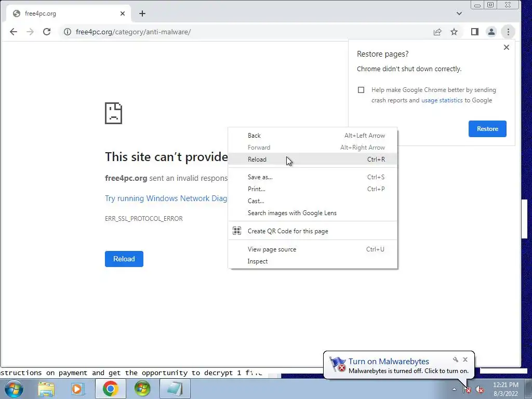
Task: Open the notepad taskbar window
Action: [x=175, y=389]
